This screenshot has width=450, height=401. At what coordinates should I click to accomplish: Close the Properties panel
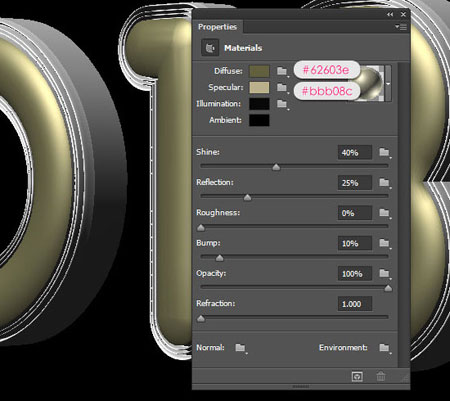pyautogui.click(x=403, y=14)
